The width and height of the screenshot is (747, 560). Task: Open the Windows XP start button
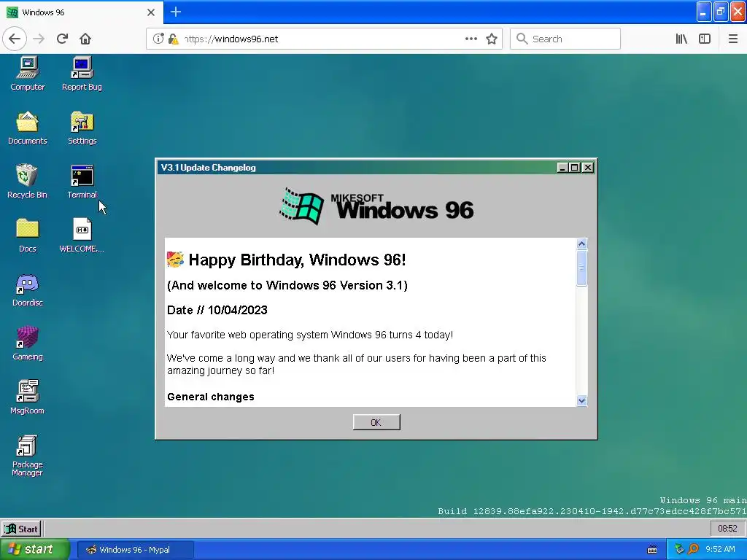34,549
